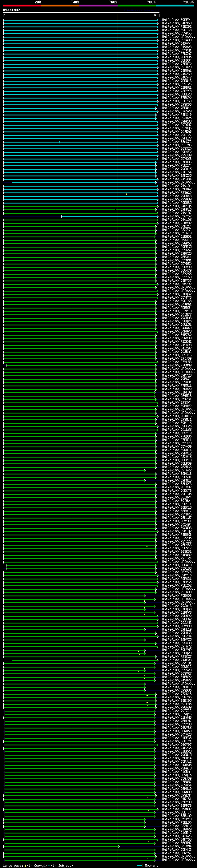The image size is (197, 868).
Task: Select label UniRef100_A5BGQ8
Action: pos(177,595)
